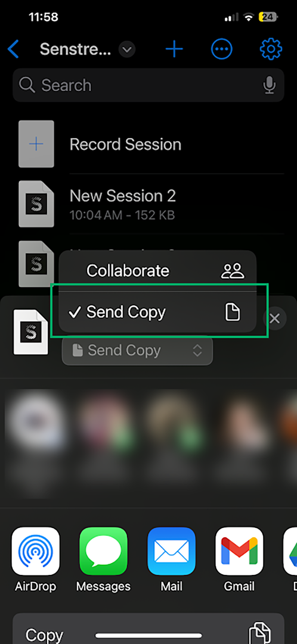Open the settings gear icon
Screen dimensions: 297x644
pos(271,49)
